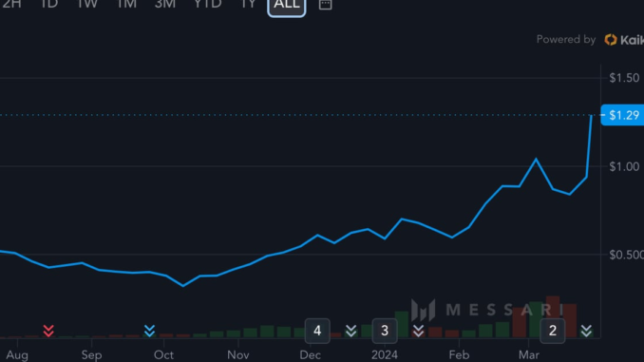Screen dimensions: 644x362
Task: Click the blue double-chevron marker before Oct
Action: 149,331
